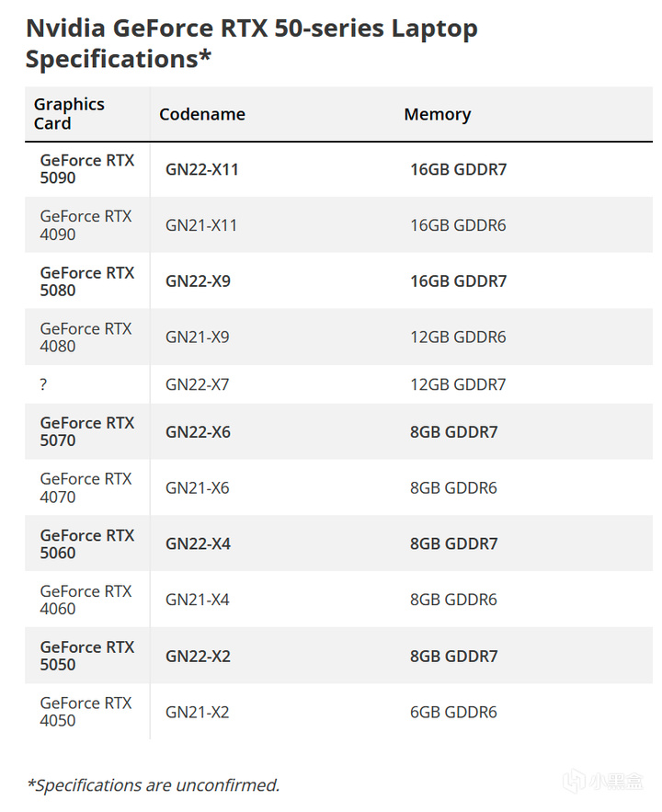Select the GeForce RTX 5060 cell
Image resolution: width=662 pixels, height=812 pixels.
tap(87, 543)
